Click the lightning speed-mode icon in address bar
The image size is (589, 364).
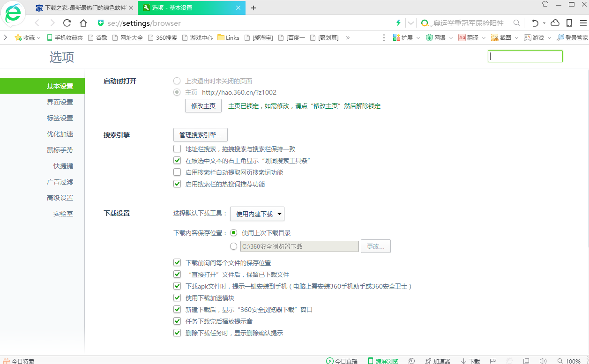(397, 22)
